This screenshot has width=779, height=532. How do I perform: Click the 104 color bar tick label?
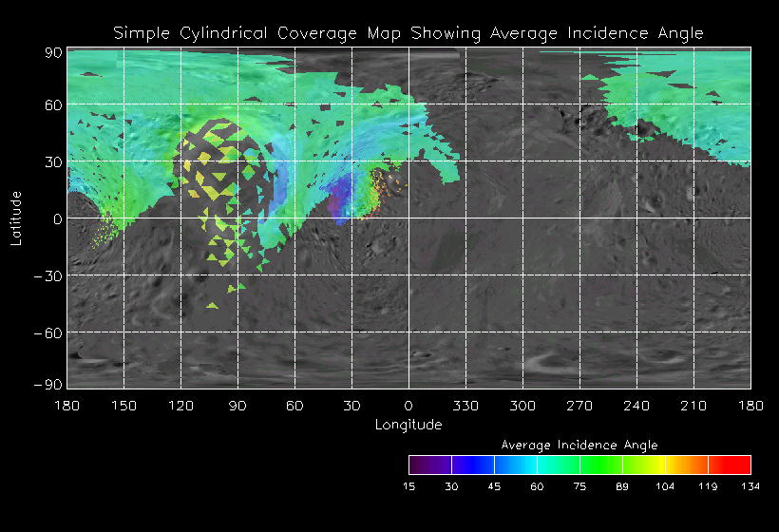click(665, 486)
